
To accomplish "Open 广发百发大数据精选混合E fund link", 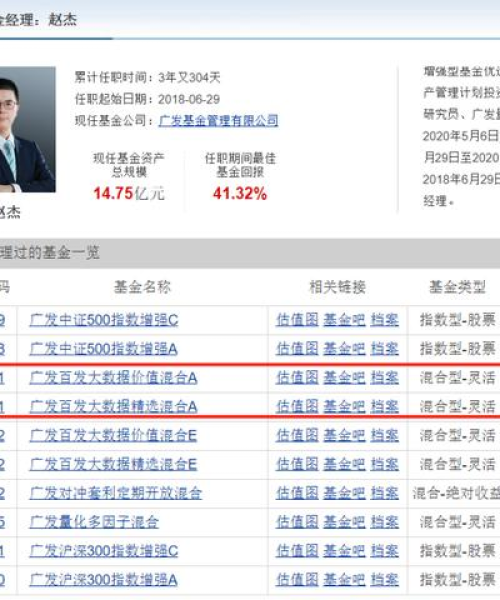I will 113,464.
